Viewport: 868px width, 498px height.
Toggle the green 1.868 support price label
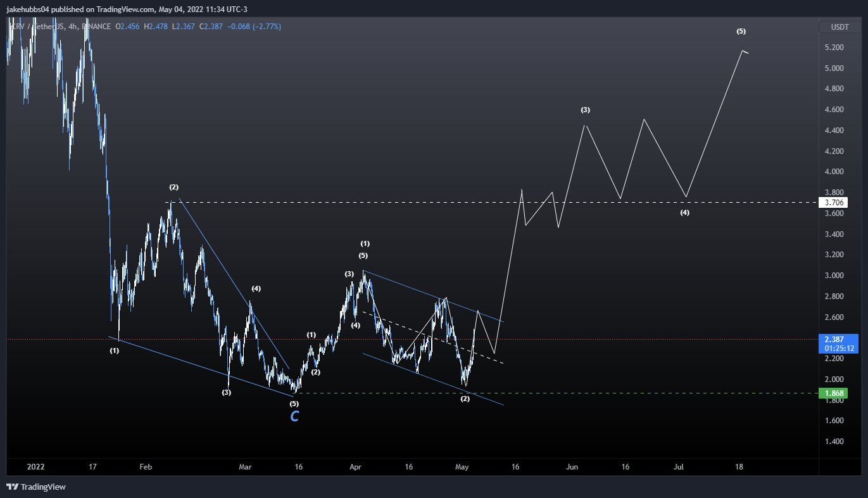pos(837,393)
